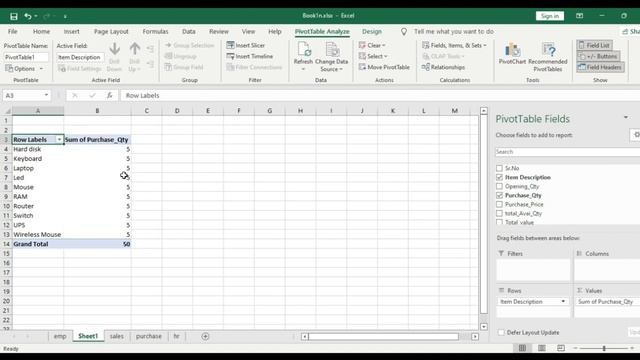Select column B header
The image size is (640, 360).
[97, 111]
